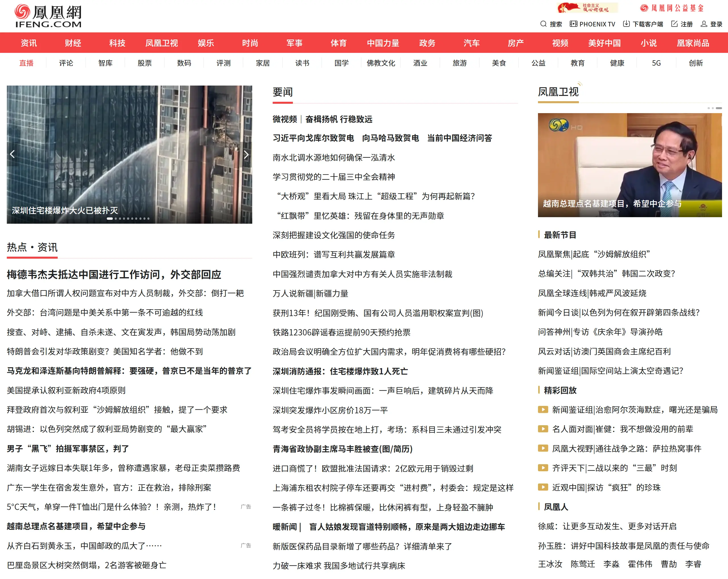Switch to the 军事 channel tab
This screenshot has width=728, height=579.
[295, 43]
